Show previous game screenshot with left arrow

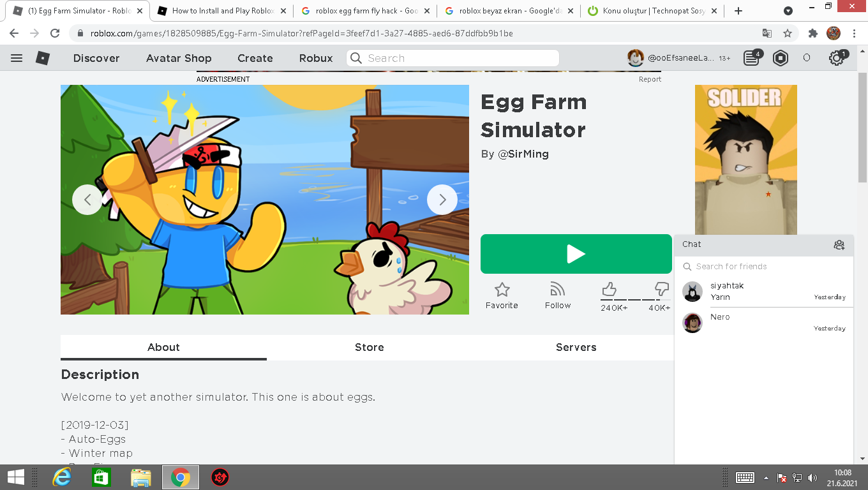(x=87, y=200)
